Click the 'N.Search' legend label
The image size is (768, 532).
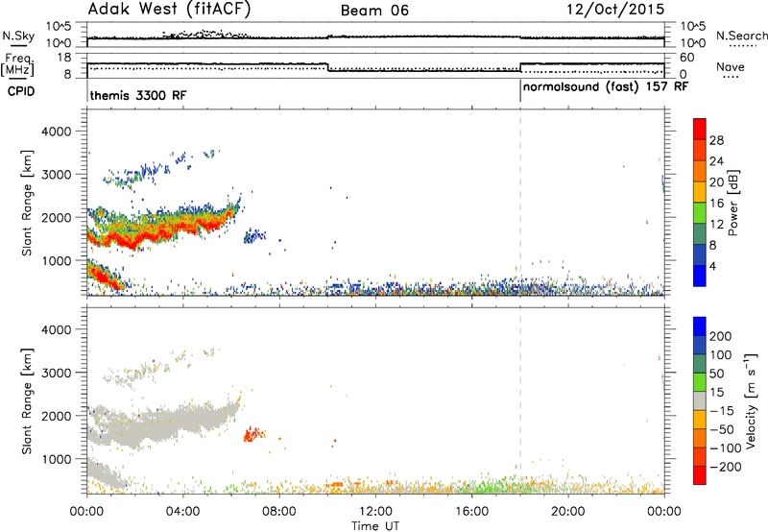tap(741, 36)
